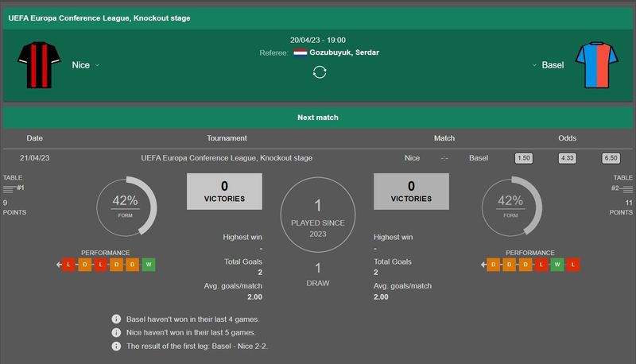
Task: Click the Nice performance left arrow
Action: pos(59,265)
